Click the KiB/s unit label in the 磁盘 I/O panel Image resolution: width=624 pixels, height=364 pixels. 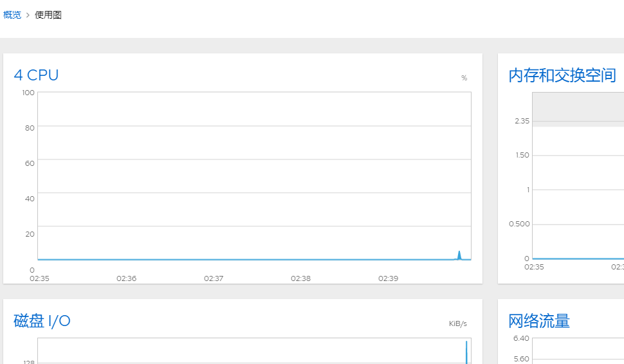coord(458,323)
